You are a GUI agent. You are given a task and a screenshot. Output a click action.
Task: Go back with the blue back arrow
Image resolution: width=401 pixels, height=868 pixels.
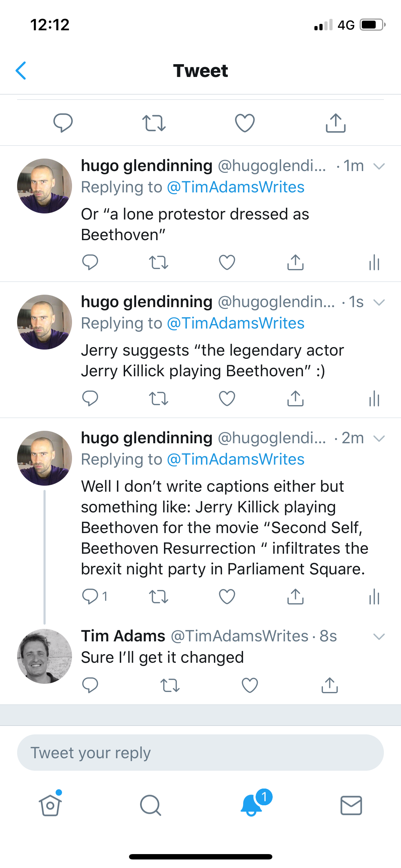coord(21,71)
